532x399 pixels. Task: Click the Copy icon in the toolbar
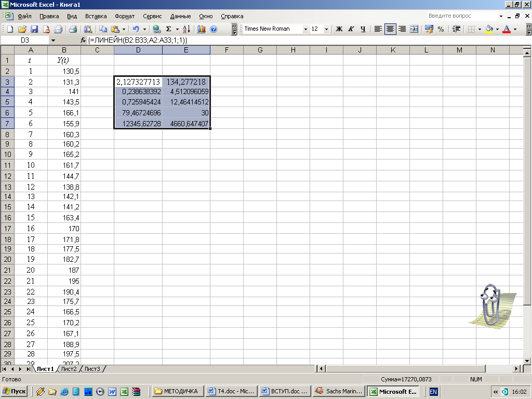103,29
